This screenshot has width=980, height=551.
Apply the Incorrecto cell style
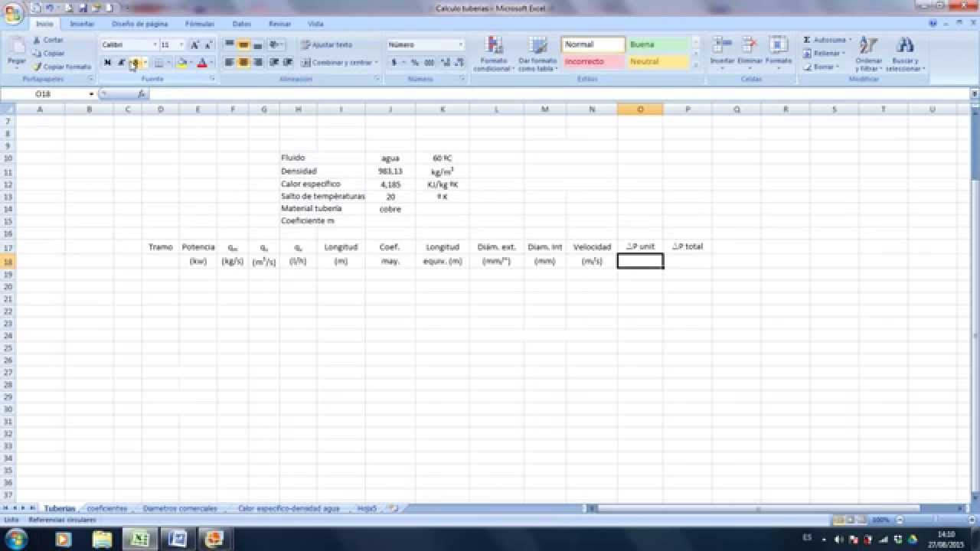[593, 61]
